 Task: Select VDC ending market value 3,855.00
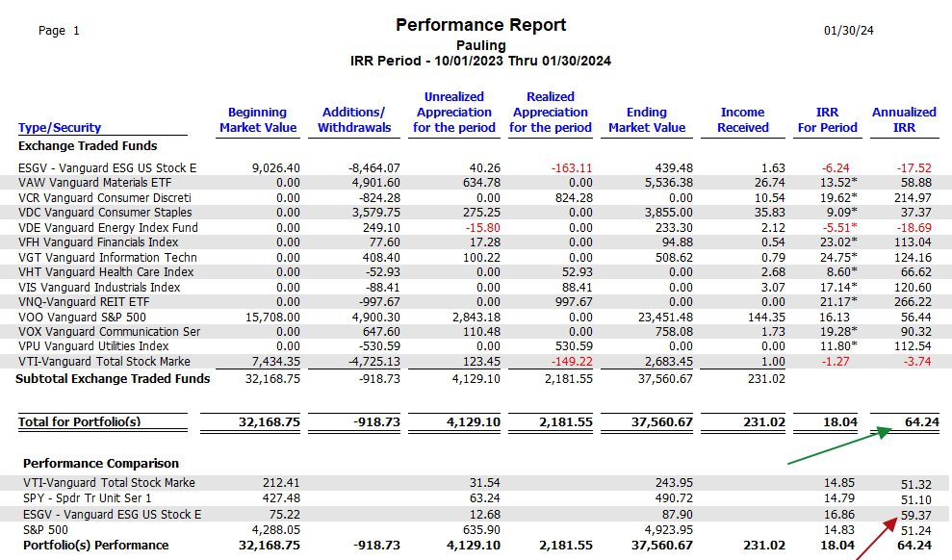tap(668, 213)
